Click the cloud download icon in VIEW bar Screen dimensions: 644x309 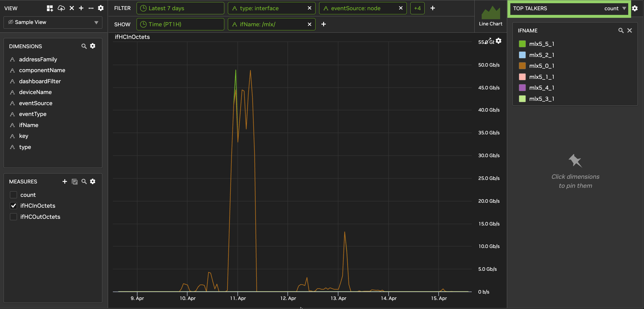61,8
